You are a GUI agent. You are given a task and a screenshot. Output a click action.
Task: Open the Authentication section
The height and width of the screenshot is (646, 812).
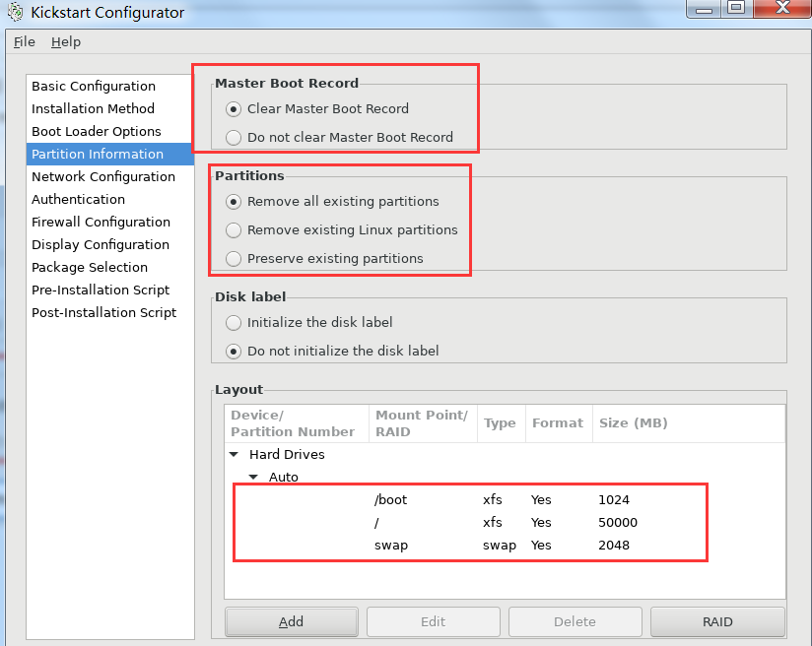[x=109, y=199]
